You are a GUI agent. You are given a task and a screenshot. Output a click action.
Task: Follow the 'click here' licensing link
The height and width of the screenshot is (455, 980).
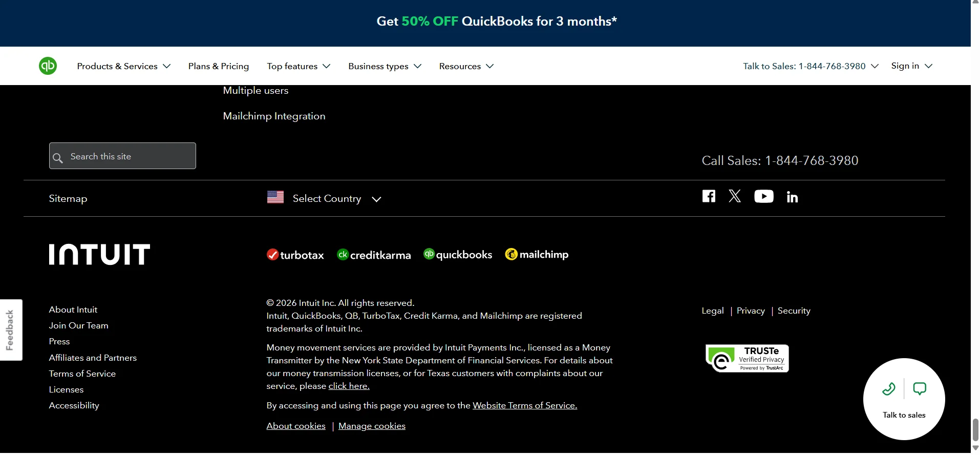tap(349, 386)
